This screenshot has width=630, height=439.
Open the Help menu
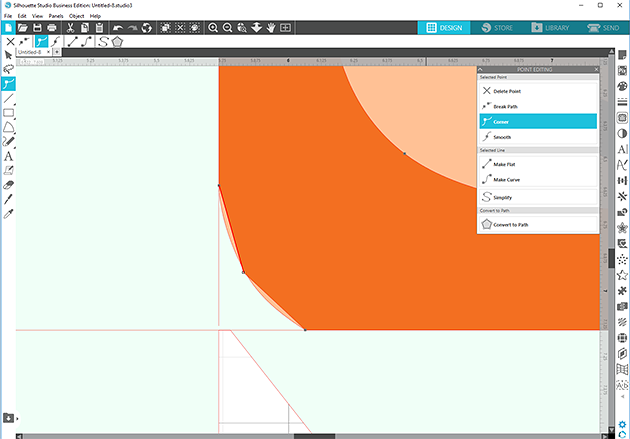point(95,16)
